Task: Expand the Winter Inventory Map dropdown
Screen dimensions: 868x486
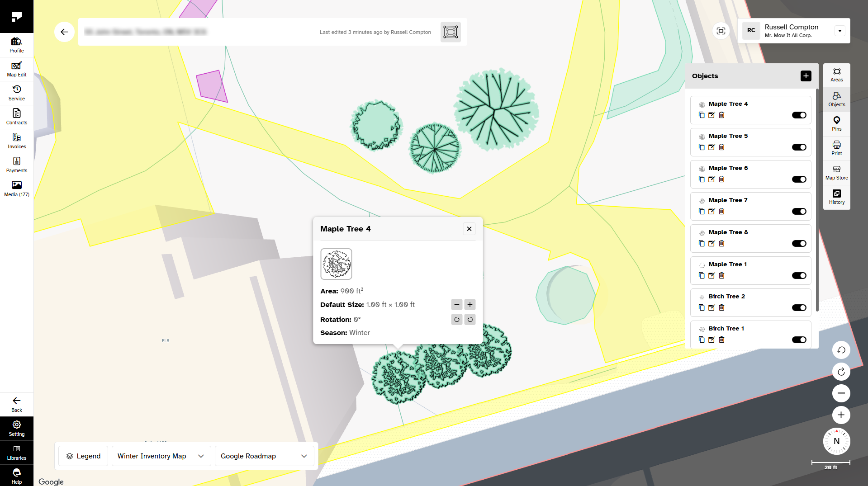Action: pyautogui.click(x=161, y=456)
